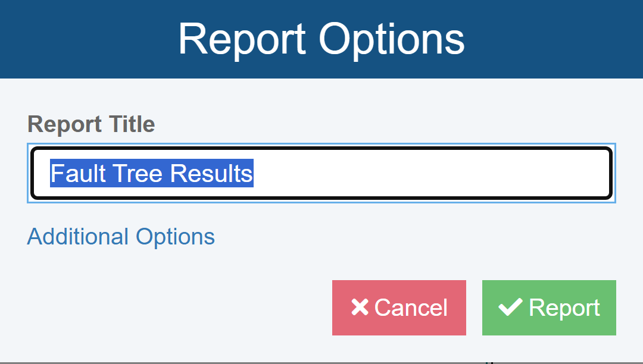The width and height of the screenshot is (643, 364).
Task: Expand the Additional Options section
Action: [121, 237]
